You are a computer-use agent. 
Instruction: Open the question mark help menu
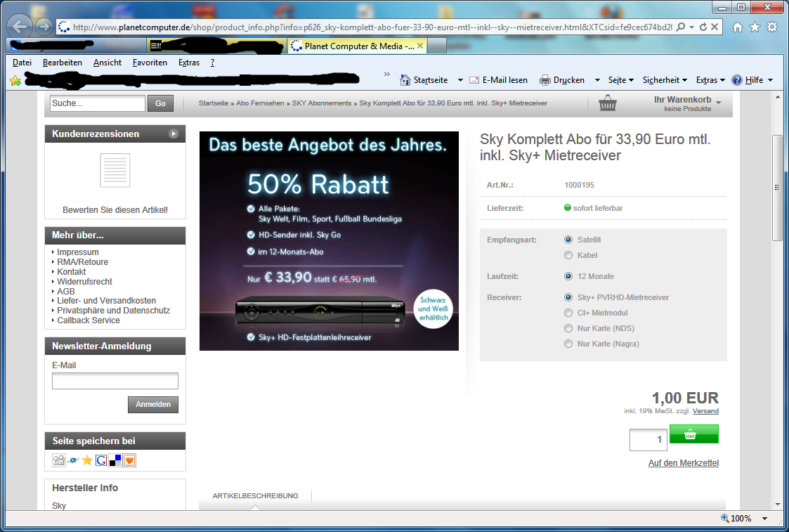(x=212, y=63)
